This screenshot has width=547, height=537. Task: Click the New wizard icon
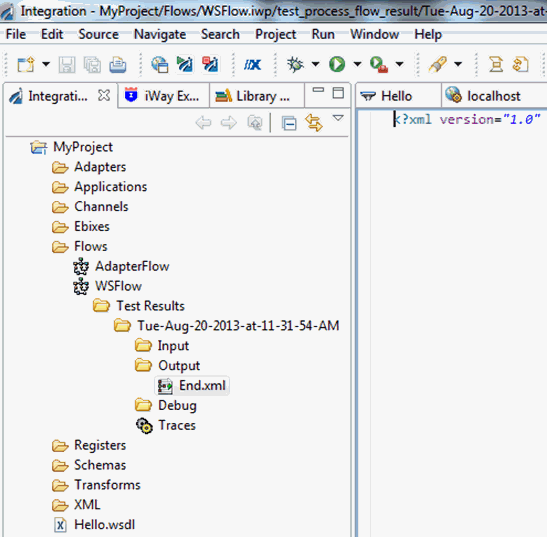pos(26,65)
